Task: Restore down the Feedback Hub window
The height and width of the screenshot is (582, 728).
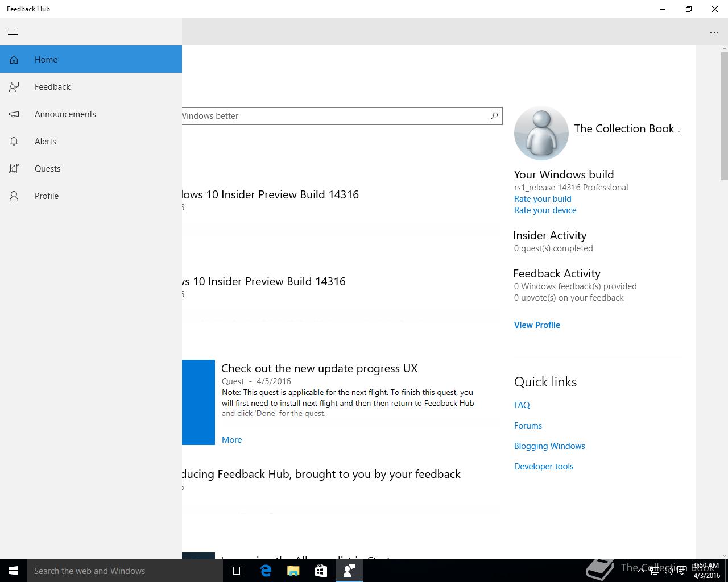Action: point(689,9)
